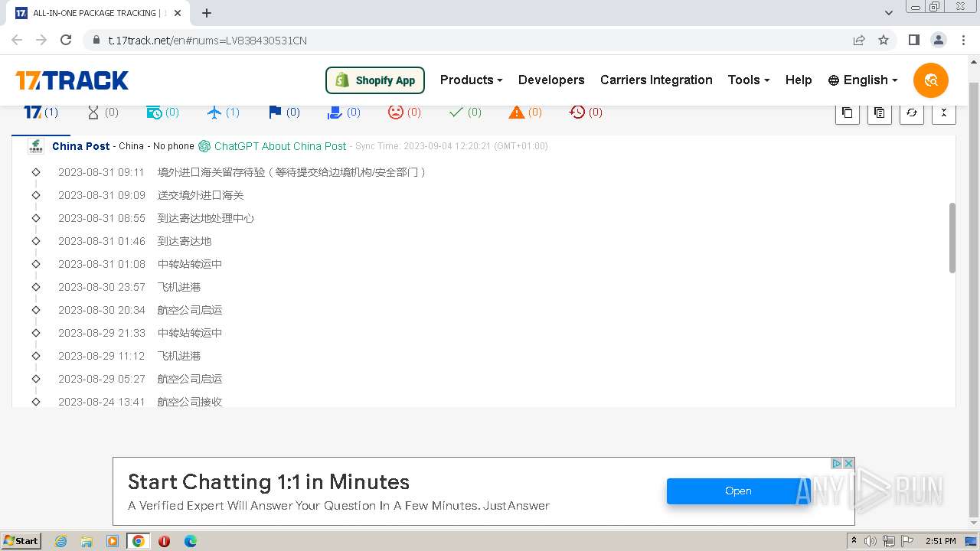Open the Shopify App button

(375, 80)
